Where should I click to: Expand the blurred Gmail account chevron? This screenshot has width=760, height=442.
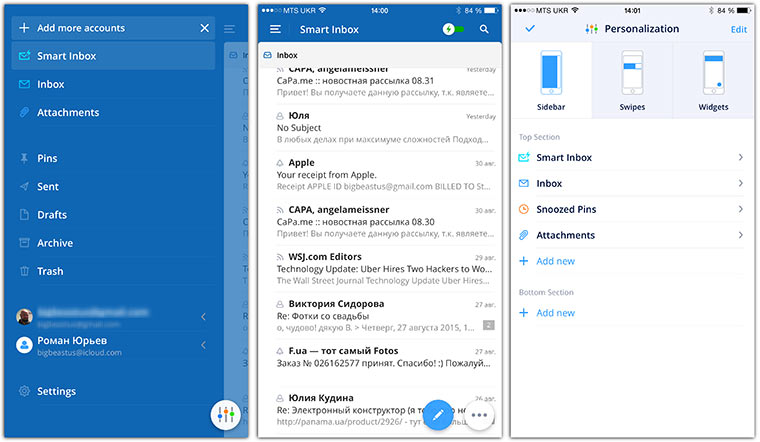point(204,317)
